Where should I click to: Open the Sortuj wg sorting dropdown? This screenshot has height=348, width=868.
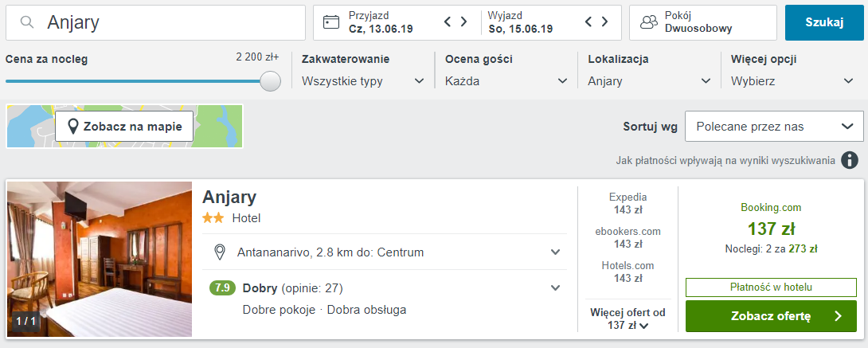pyautogui.click(x=774, y=127)
